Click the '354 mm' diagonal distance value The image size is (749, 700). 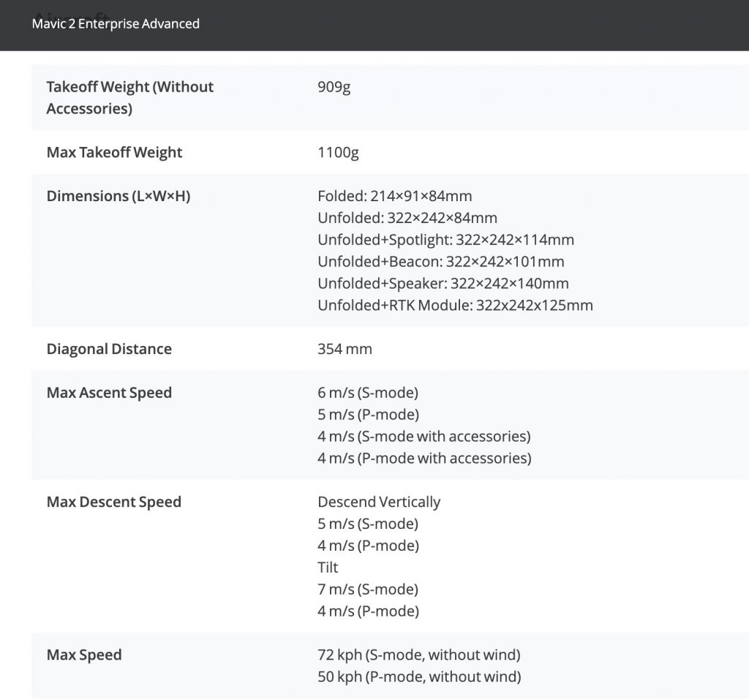click(345, 349)
